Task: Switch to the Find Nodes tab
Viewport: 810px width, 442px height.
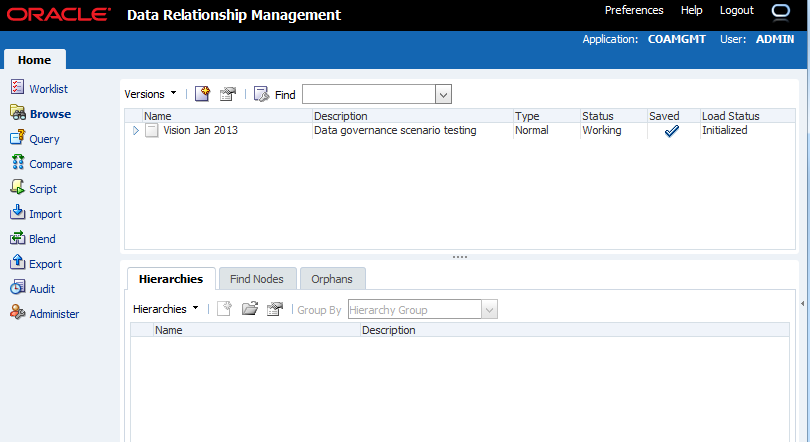Action: [257, 279]
